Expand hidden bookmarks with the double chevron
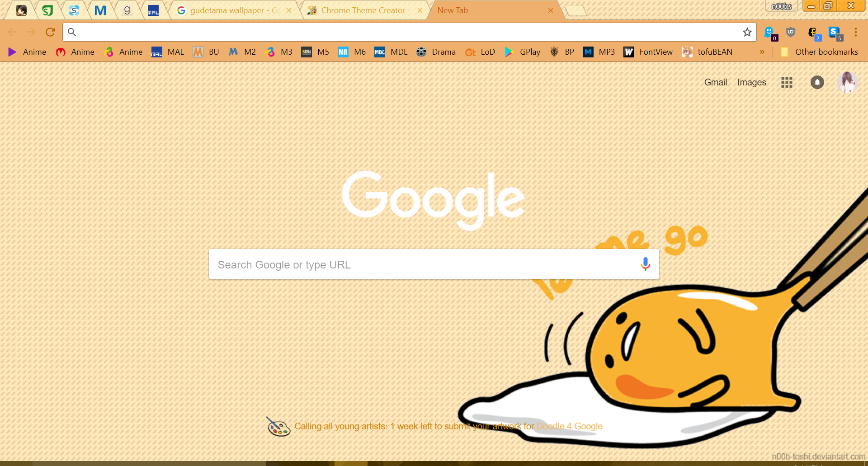 pyautogui.click(x=762, y=52)
